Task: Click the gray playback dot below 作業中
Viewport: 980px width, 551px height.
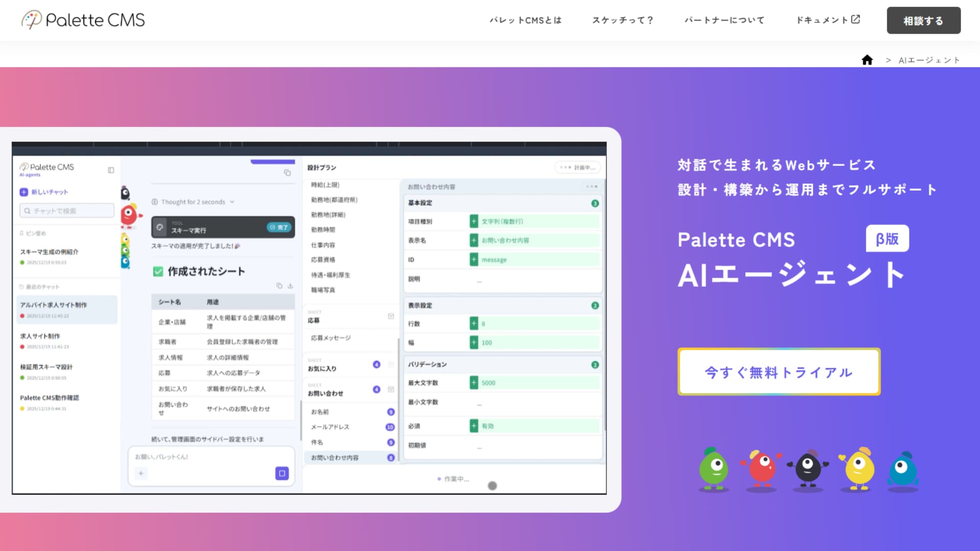Action: pos(492,486)
